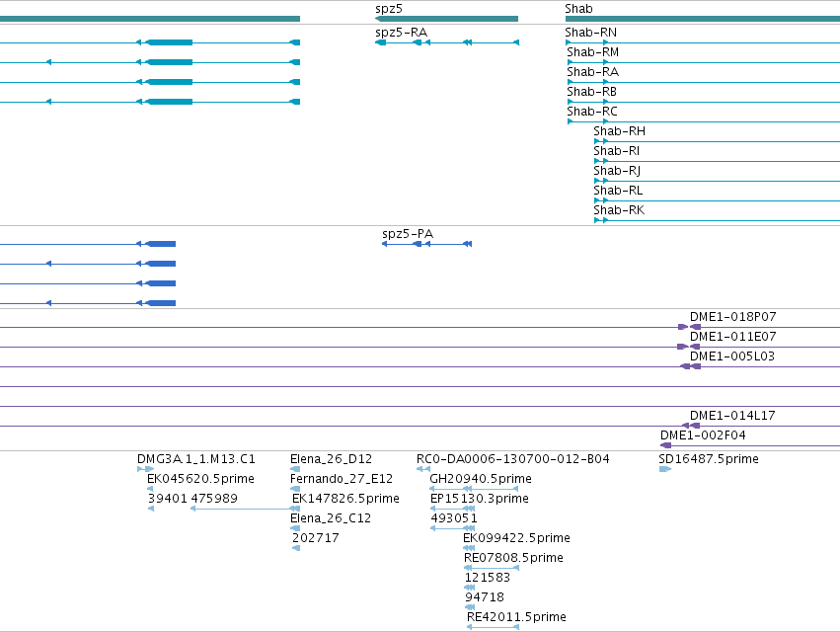Click the EK045620.5prime arrow glyph
The width and height of the screenshot is (840, 632).
point(150,489)
